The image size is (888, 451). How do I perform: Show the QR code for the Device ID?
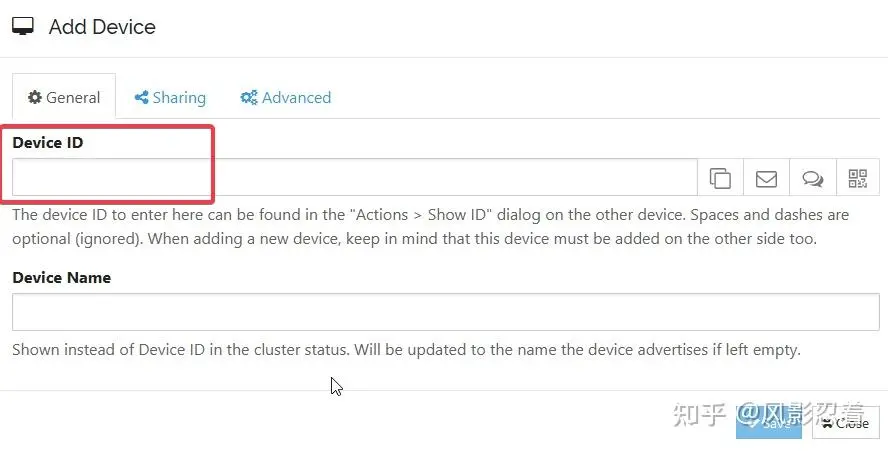(857, 178)
